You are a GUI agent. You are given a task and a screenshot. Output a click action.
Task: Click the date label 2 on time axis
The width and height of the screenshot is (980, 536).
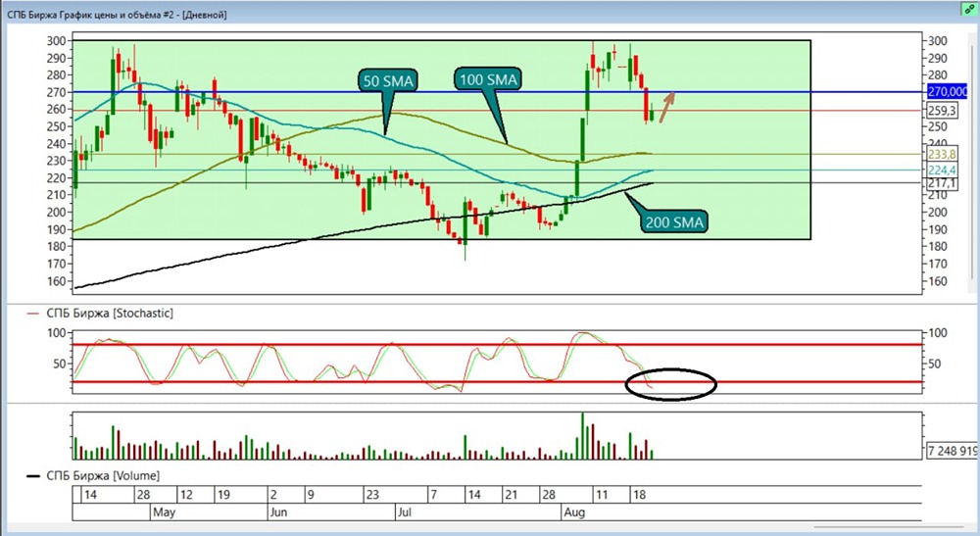click(273, 495)
